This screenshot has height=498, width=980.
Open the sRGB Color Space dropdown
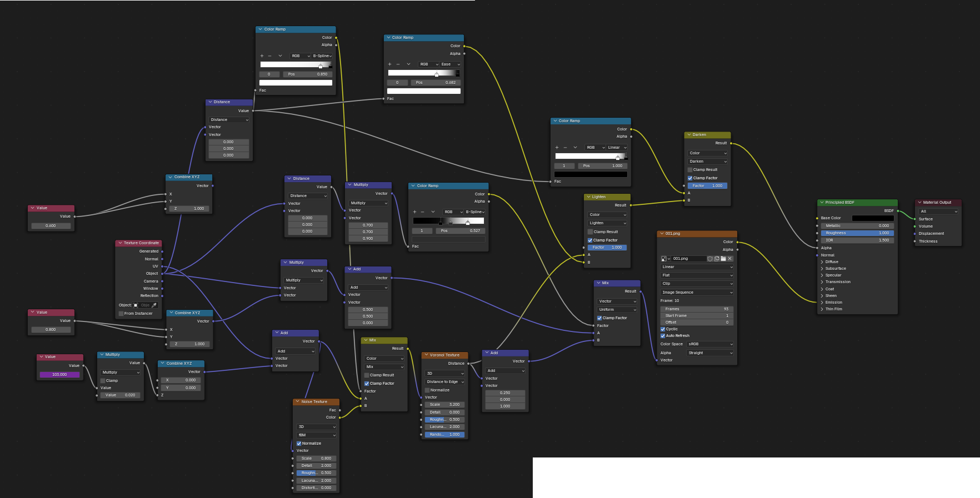[711, 344]
